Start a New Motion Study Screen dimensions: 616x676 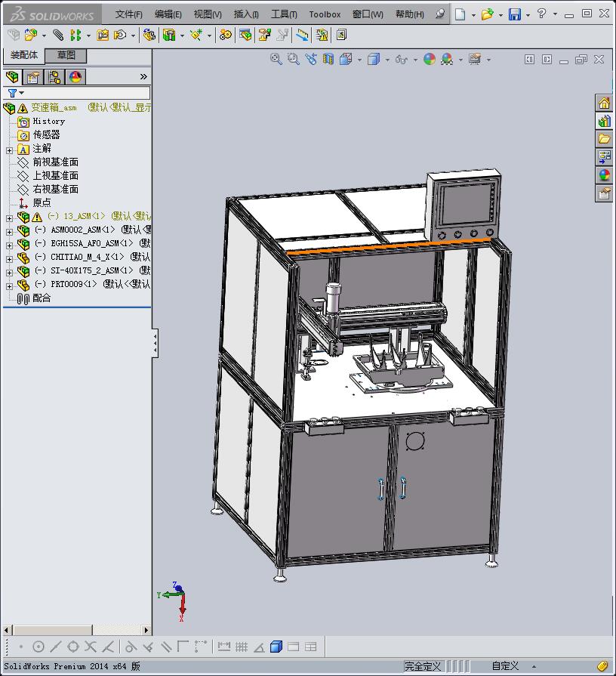(225, 35)
